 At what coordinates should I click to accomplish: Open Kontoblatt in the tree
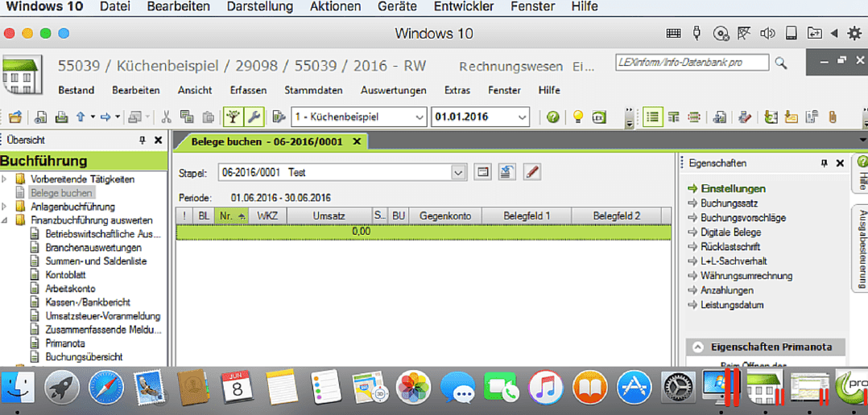pyautogui.click(x=66, y=274)
